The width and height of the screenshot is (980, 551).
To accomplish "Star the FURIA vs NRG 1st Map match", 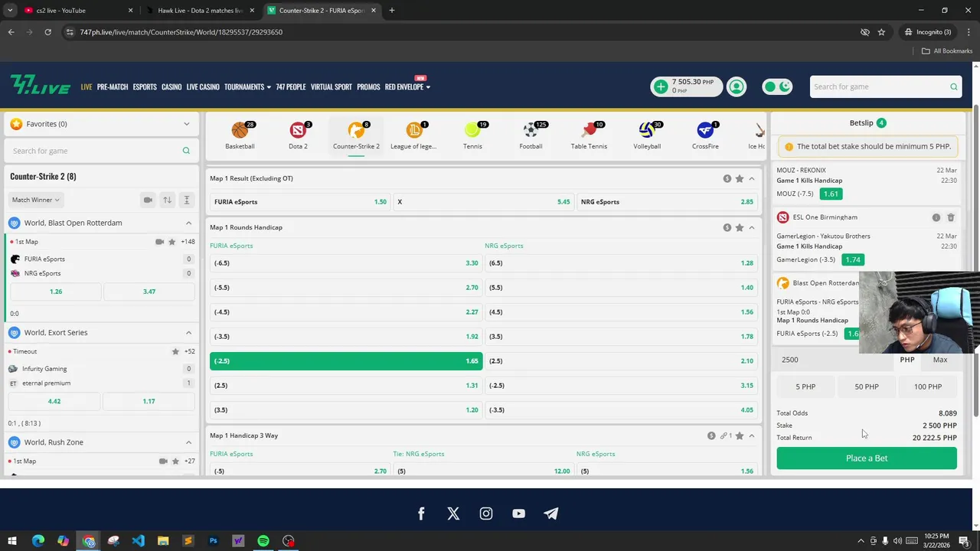I will (171, 242).
